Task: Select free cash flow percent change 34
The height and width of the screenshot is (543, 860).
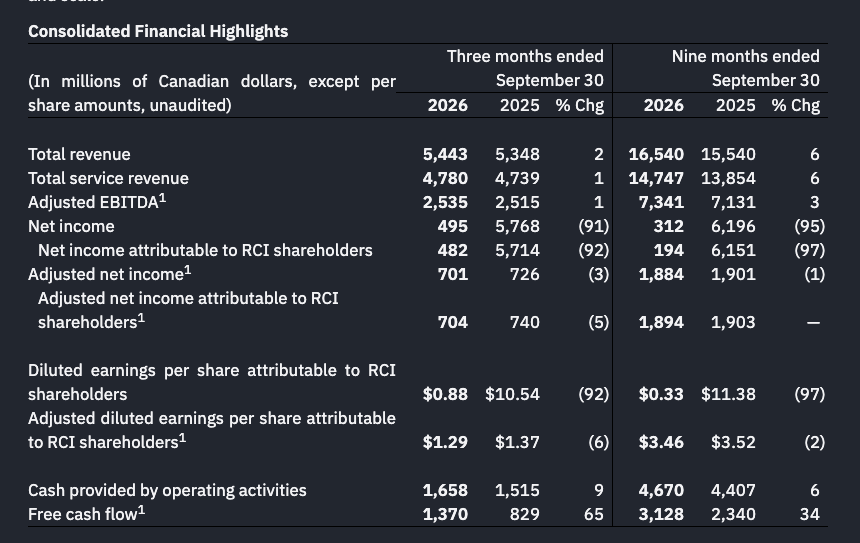Action: pyautogui.click(x=810, y=514)
